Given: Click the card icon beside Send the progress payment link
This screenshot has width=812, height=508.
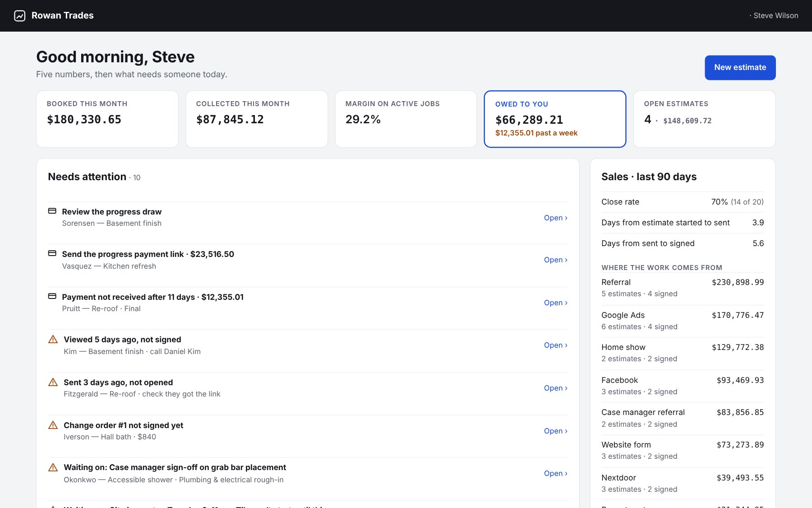Looking at the screenshot, I should coord(52,253).
